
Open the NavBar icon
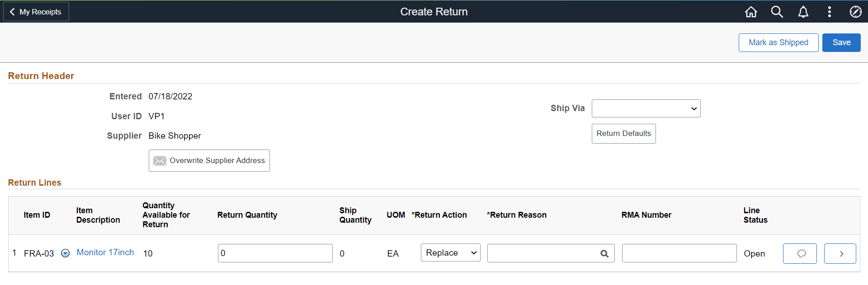tap(856, 12)
